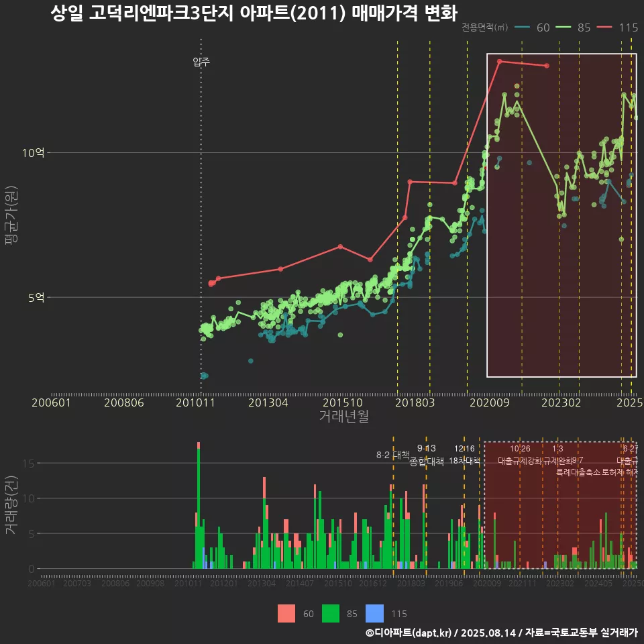Screen dimensions: 644x644
Task: Click the '18차대책' annotation text
Action: coord(464,461)
